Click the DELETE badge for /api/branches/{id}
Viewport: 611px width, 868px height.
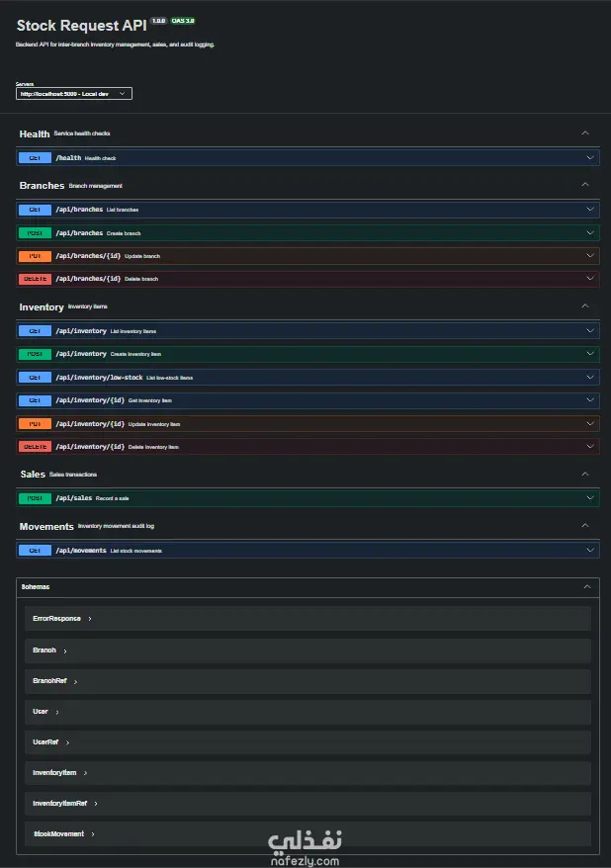(x=35, y=279)
